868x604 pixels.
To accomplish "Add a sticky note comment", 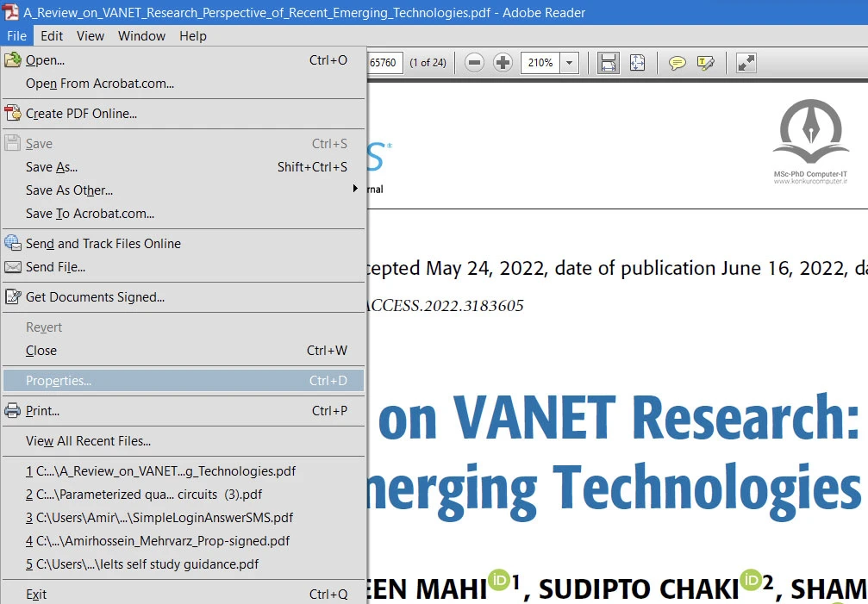I will click(677, 63).
